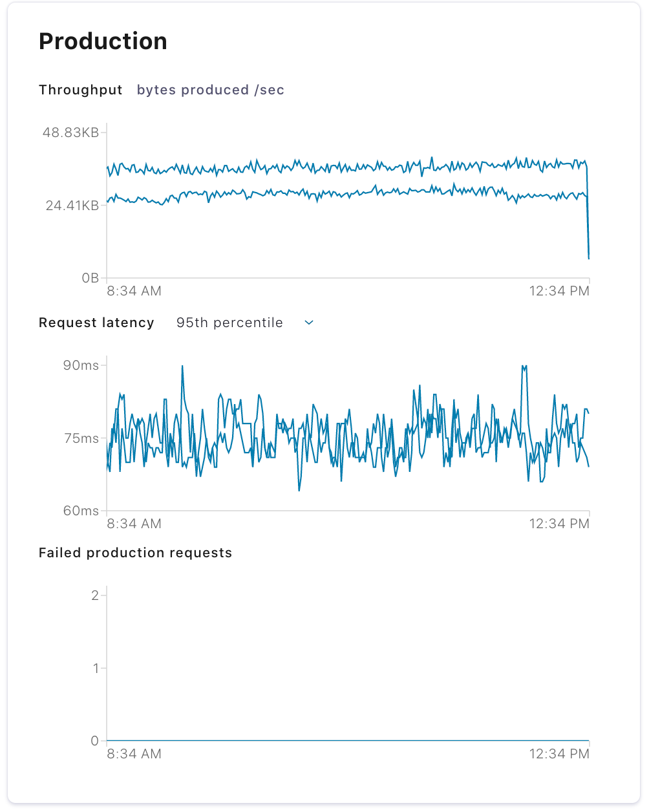649x812 pixels.
Task: Click the Production heading
Action: click(x=103, y=41)
